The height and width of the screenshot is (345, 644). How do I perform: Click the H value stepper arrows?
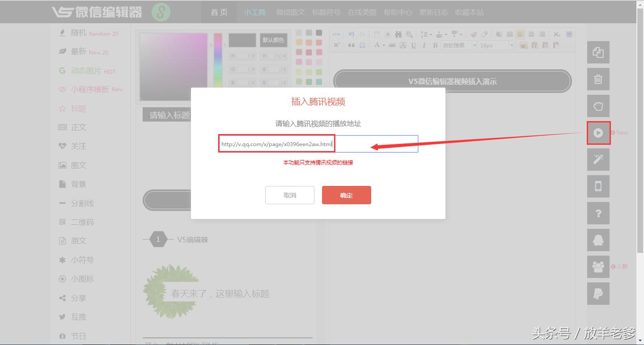coord(285,56)
